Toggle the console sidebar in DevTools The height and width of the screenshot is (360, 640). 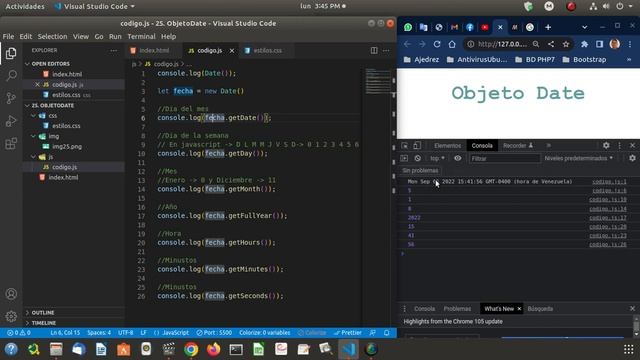click(404, 158)
